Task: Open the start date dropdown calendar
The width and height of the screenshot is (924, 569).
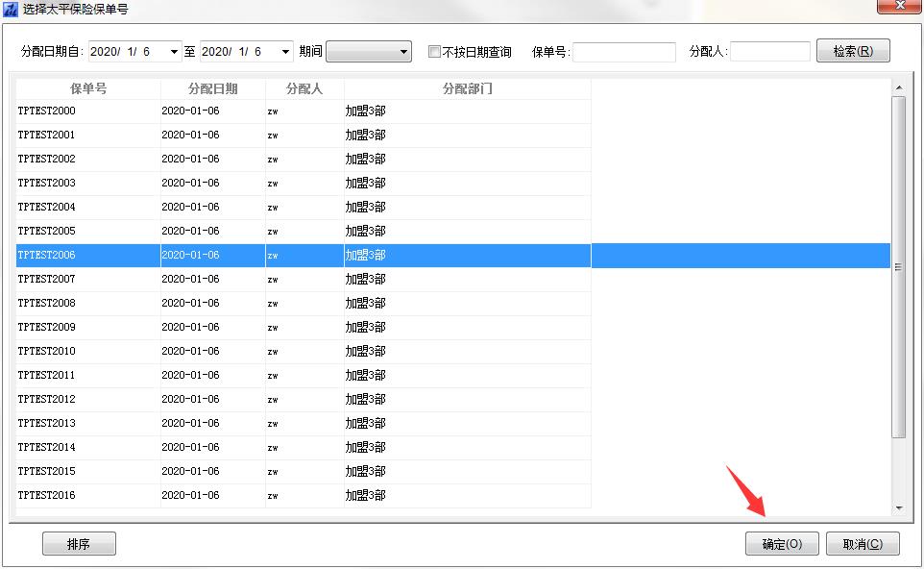Action: [174, 52]
